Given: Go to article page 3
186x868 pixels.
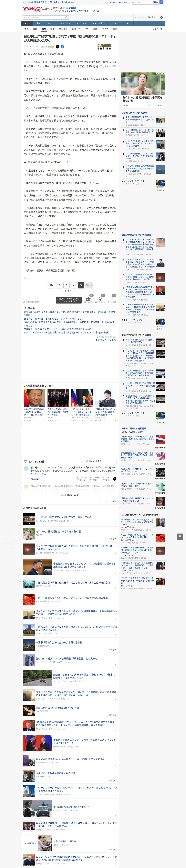Looking at the screenshot, I should click(x=66, y=285).
